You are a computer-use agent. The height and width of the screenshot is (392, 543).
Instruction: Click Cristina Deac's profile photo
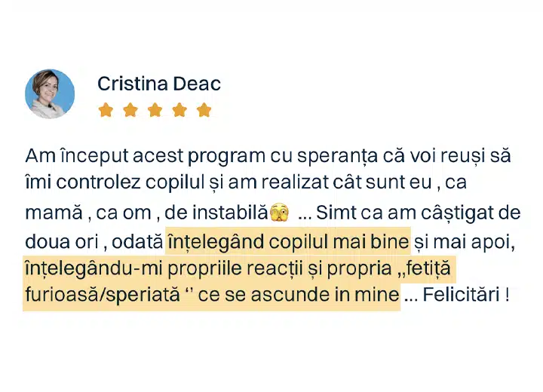click(x=50, y=93)
